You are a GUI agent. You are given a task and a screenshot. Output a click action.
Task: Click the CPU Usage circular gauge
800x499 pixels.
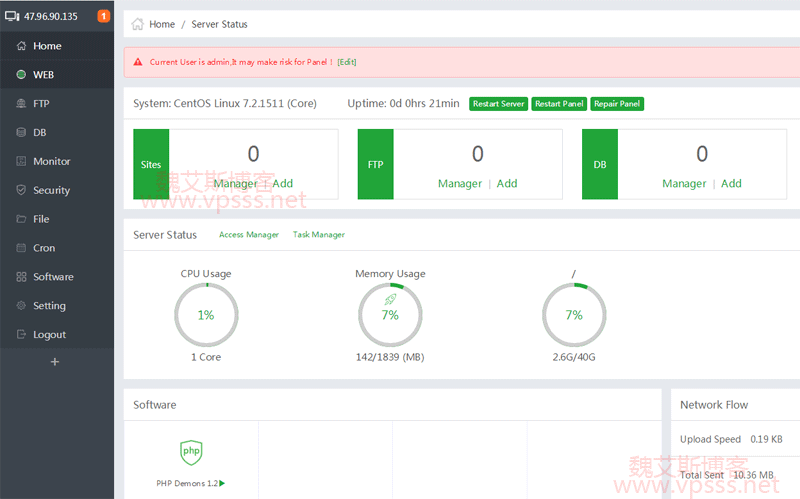(206, 315)
